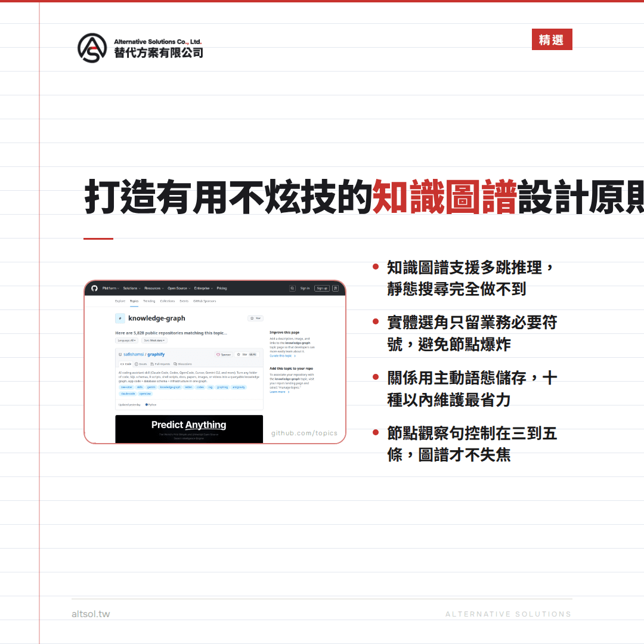Expand the Resources menu

(154, 289)
